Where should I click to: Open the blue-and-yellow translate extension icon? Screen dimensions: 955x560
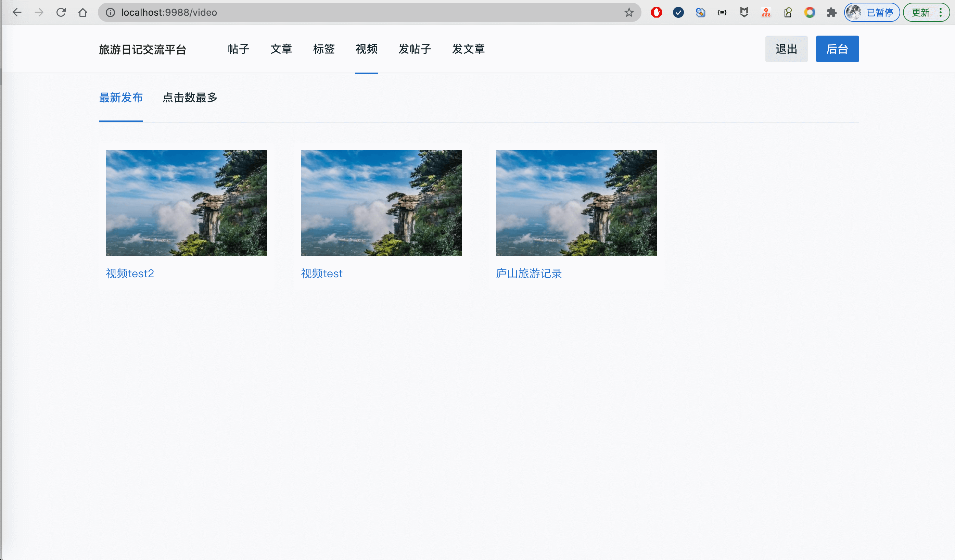(x=700, y=13)
